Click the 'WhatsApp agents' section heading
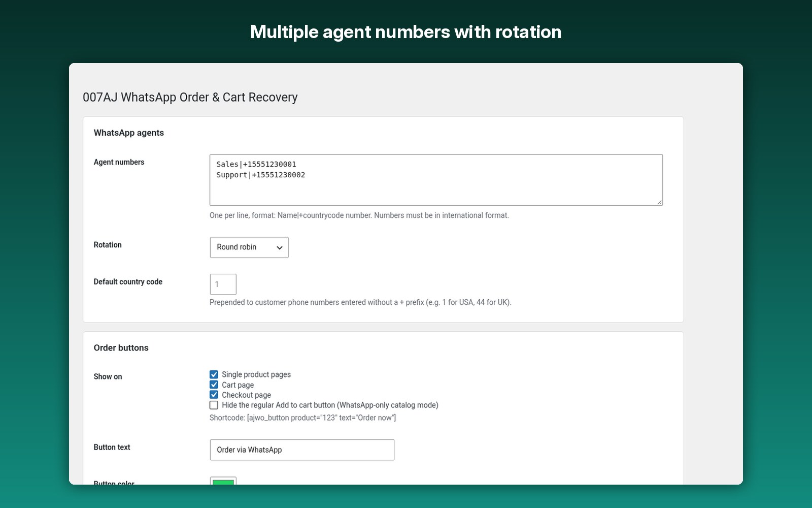 pyautogui.click(x=129, y=133)
